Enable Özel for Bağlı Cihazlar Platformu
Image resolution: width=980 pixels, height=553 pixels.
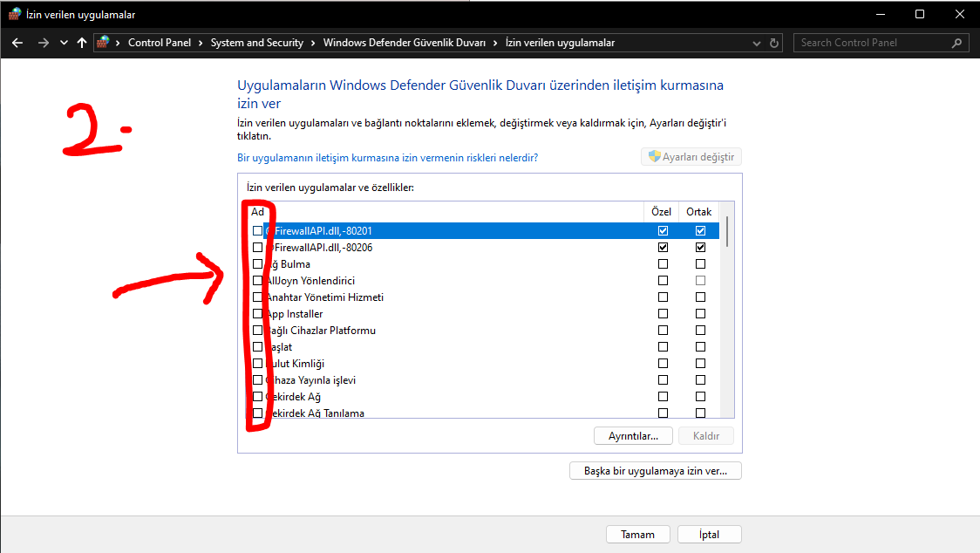coord(664,331)
